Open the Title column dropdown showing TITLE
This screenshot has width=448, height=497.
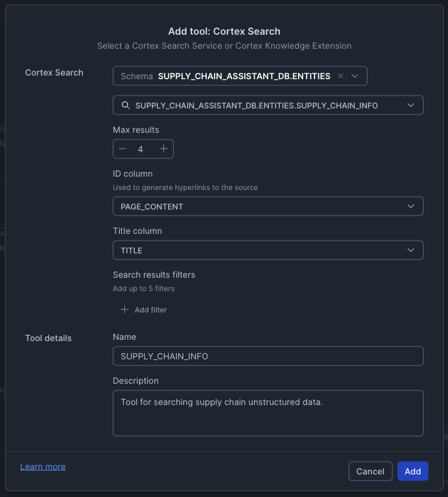(x=268, y=250)
